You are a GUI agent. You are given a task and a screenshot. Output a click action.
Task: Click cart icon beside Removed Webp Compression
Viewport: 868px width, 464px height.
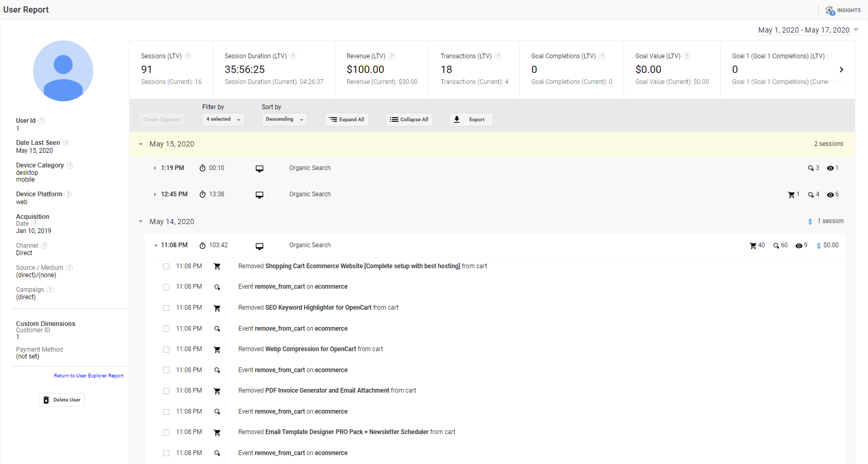pos(217,350)
